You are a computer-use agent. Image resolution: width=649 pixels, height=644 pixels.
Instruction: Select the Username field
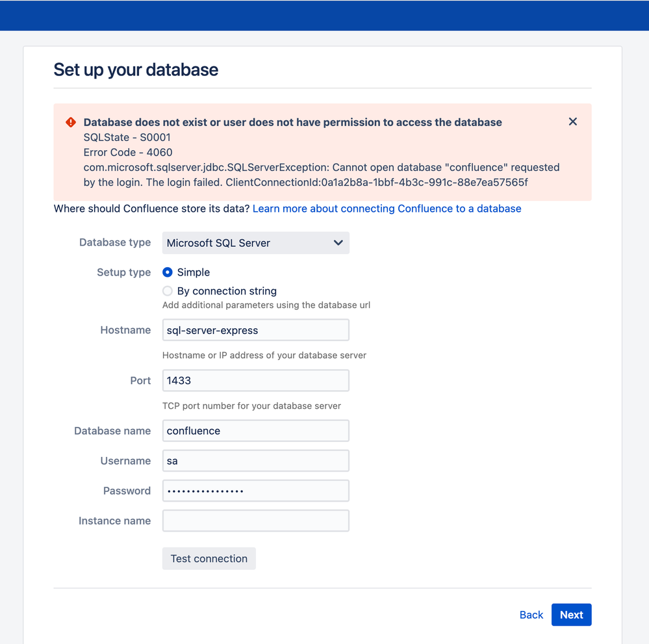tap(255, 461)
